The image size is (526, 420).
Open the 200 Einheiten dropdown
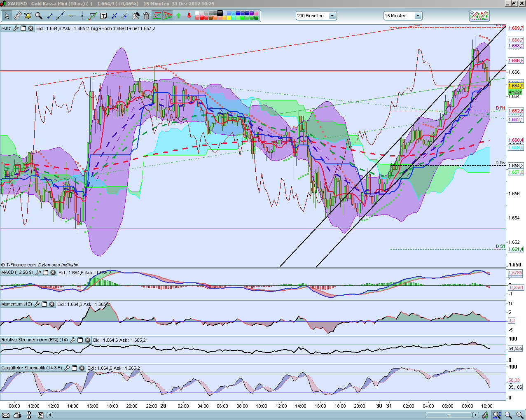[x=316, y=16]
